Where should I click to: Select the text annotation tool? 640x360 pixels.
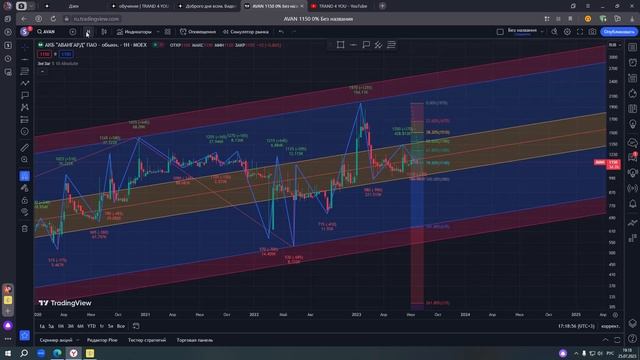click(x=25, y=95)
